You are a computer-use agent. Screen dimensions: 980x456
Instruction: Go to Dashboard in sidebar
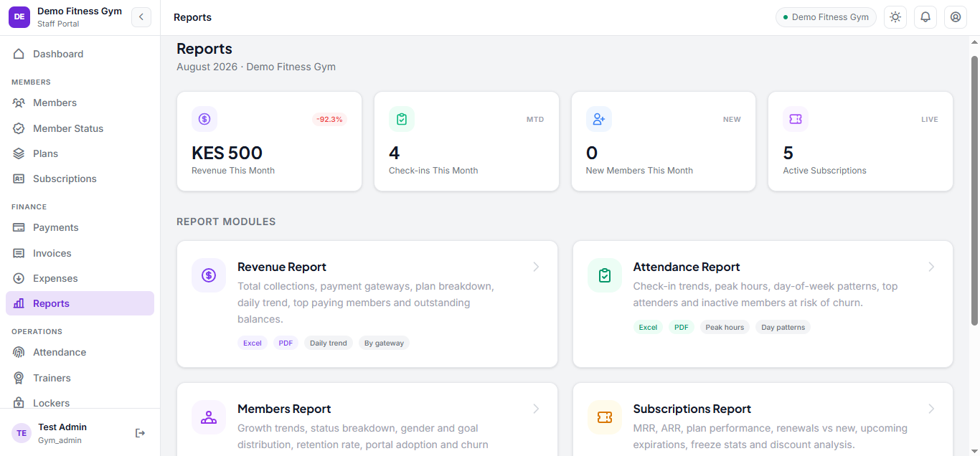[x=80, y=54]
